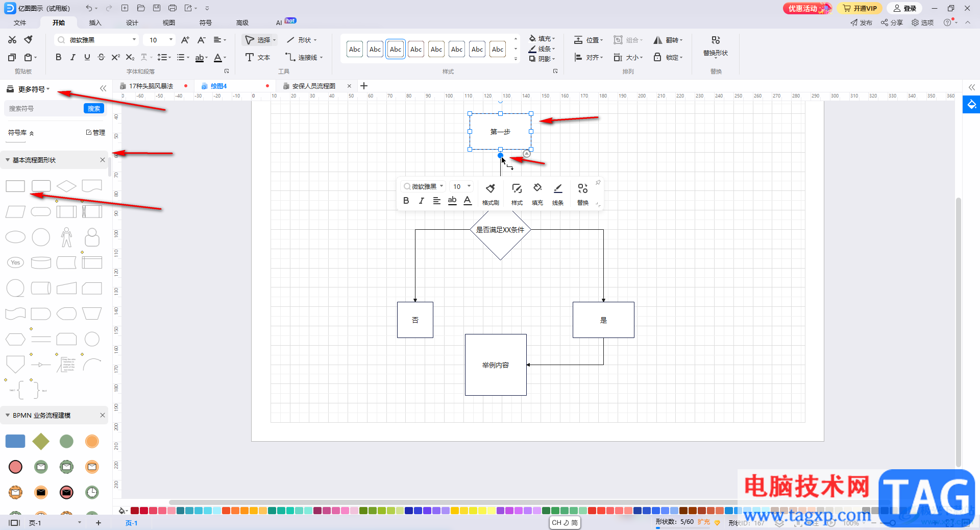Switch to 17种头脑风暴法 document tab

[151, 86]
